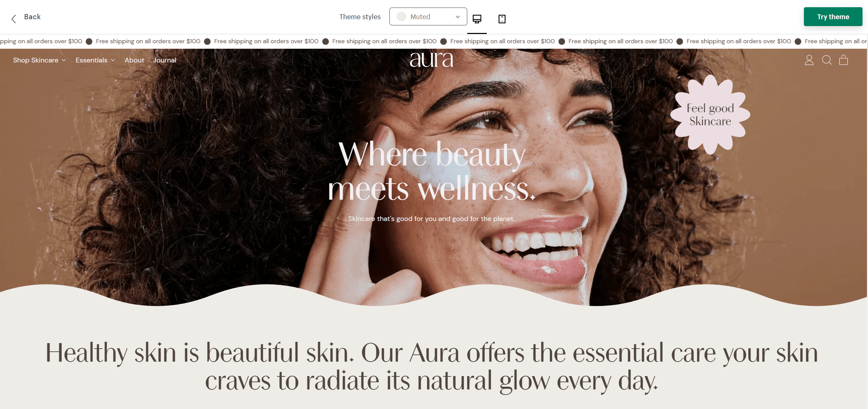Click the Healthy skin is beautiful text
This screenshot has width=868, height=409.
(x=432, y=367)
